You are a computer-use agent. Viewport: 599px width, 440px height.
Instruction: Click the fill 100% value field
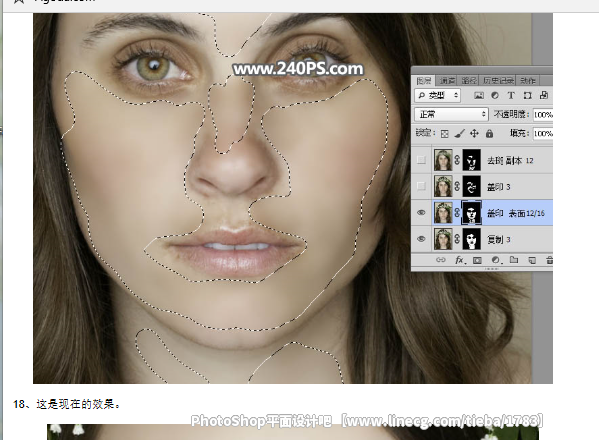coord(543,134)
